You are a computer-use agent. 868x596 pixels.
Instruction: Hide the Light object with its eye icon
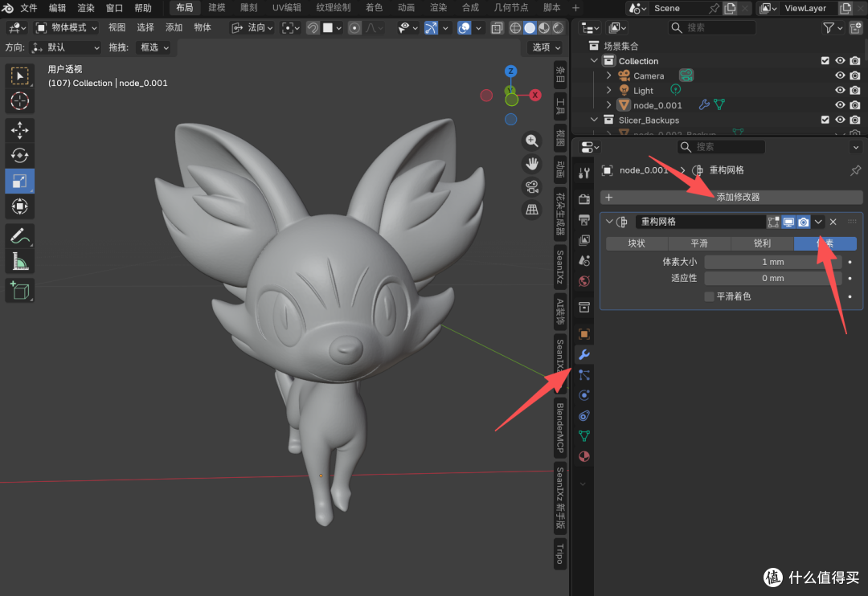tap(840, 90)
